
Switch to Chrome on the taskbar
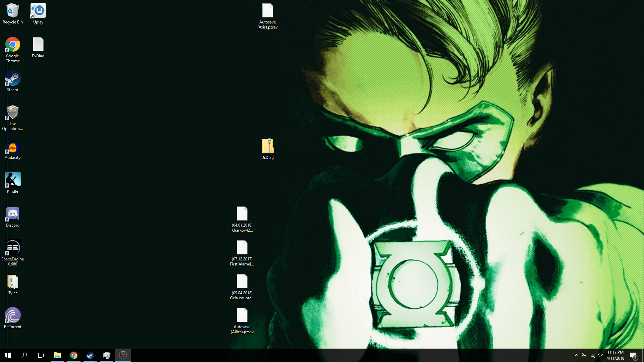coord(74,355)
